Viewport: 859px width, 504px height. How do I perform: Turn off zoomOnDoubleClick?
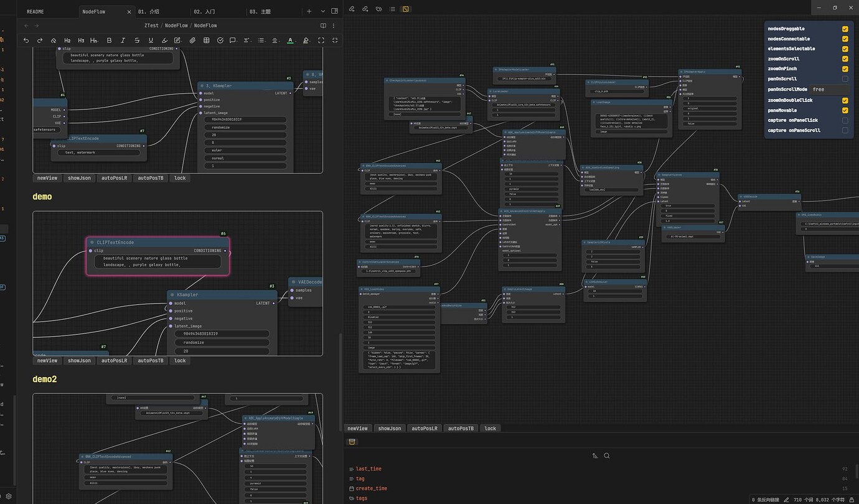[845, 100]
